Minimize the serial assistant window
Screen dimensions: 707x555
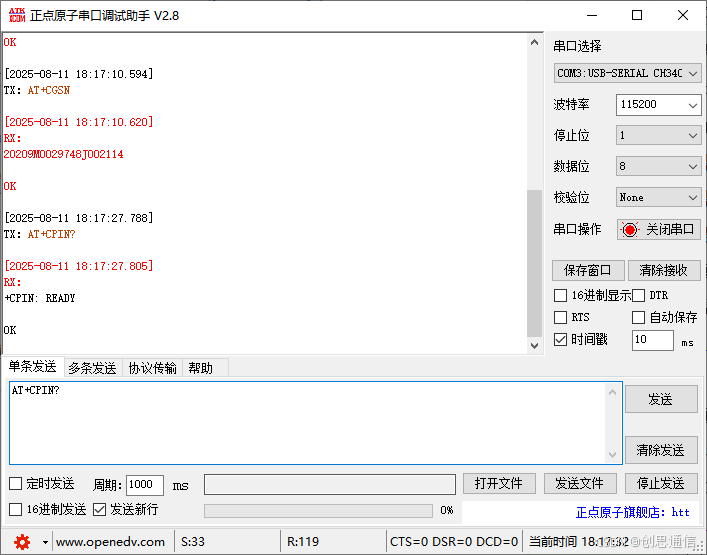click(592, 16)
